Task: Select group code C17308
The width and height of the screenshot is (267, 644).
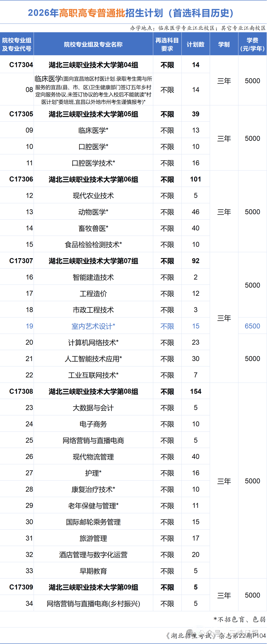Action: pos(21,391)
